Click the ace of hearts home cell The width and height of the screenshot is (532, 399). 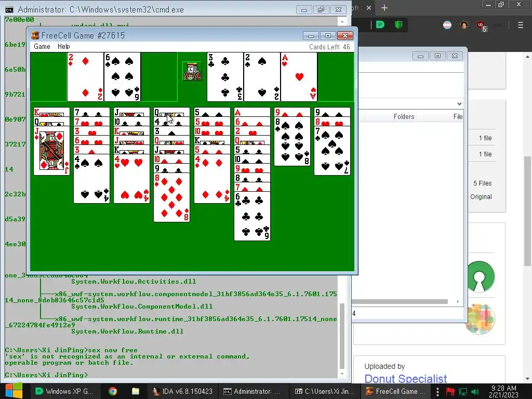[x=299, y=77]
